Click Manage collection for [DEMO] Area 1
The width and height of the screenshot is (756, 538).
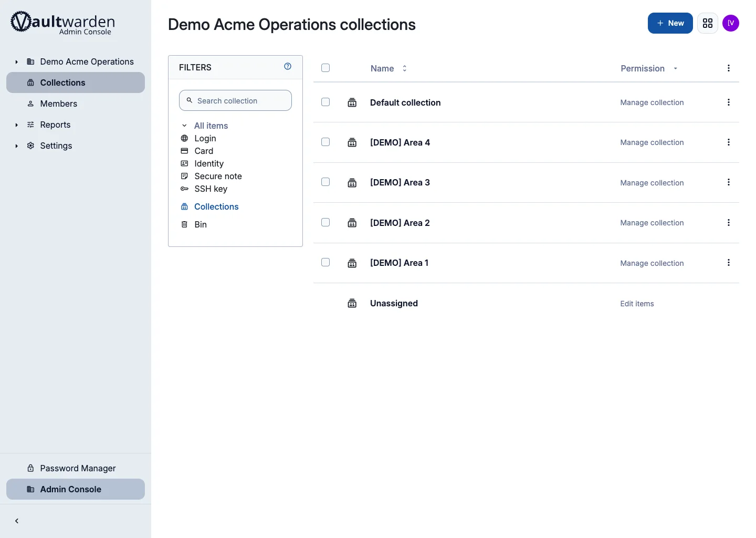coord(652,263)
